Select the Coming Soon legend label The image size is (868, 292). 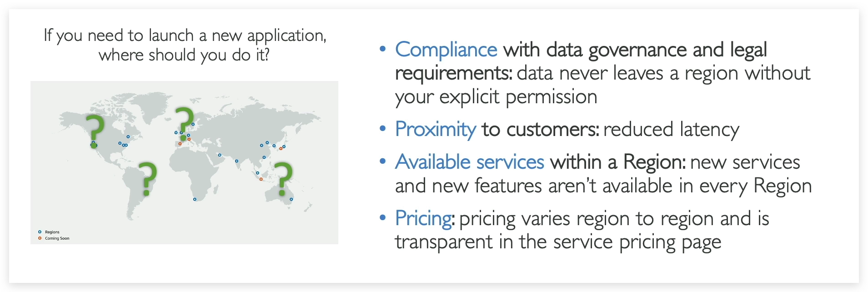click(x=57, y=238)
